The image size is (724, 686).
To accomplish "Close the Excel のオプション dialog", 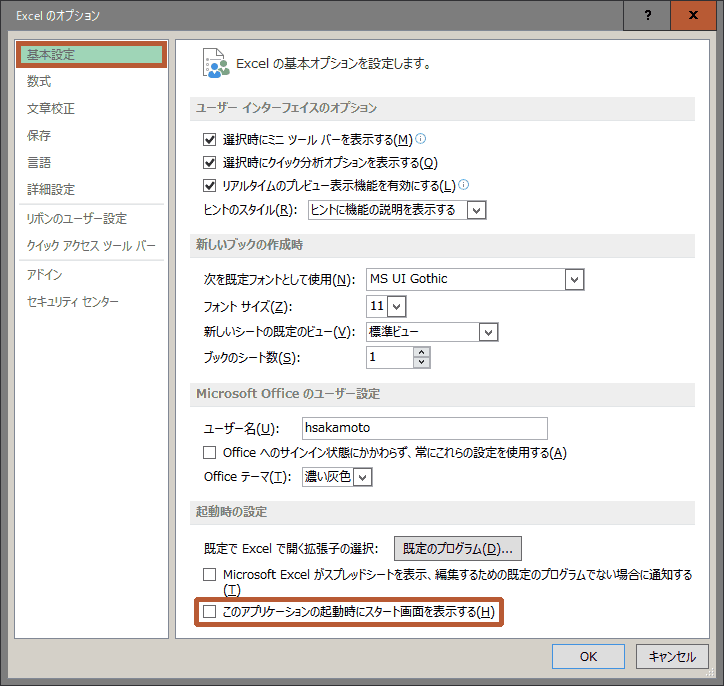I will 693,15.
